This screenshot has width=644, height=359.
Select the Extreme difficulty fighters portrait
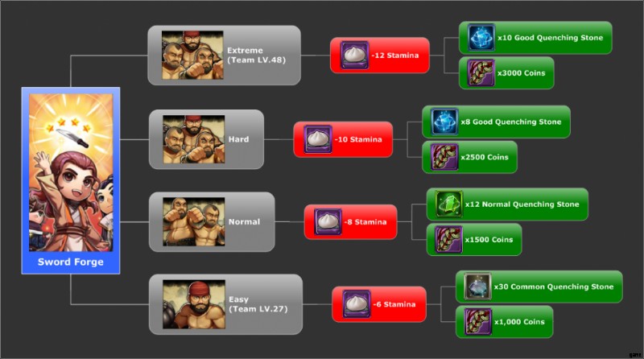click(192, 55)
